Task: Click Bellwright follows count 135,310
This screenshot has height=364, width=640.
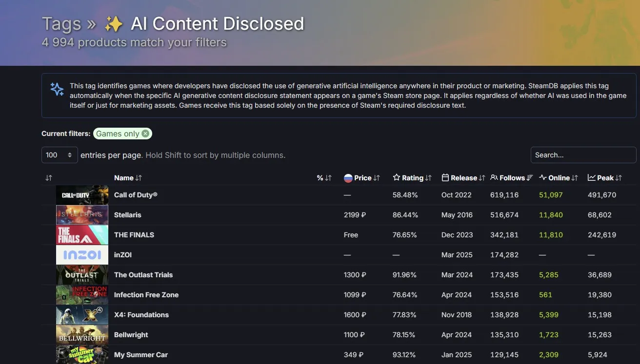Action: click(504, 335)
